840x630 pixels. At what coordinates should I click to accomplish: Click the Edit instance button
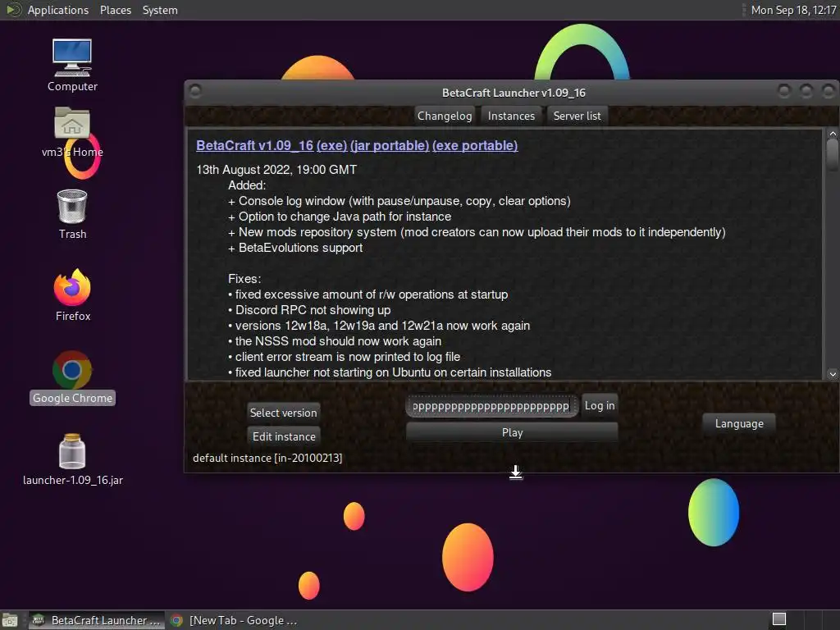coord(284,436)
